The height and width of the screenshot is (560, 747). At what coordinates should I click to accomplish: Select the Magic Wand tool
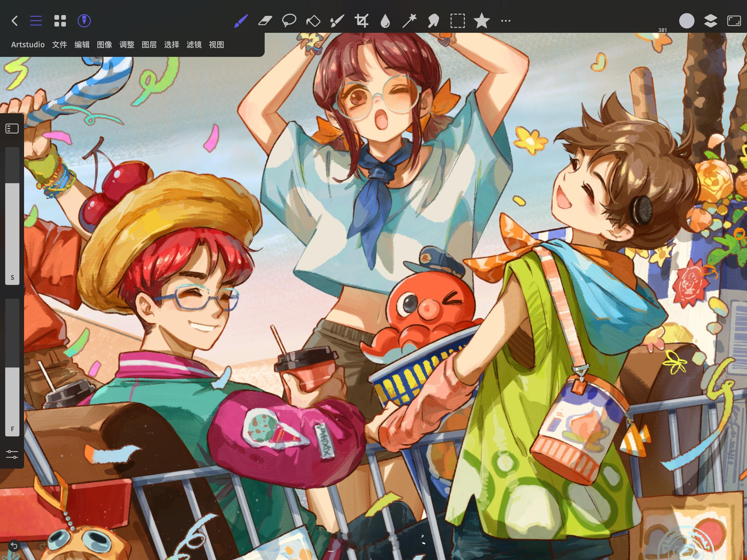[x=409, y=21]
